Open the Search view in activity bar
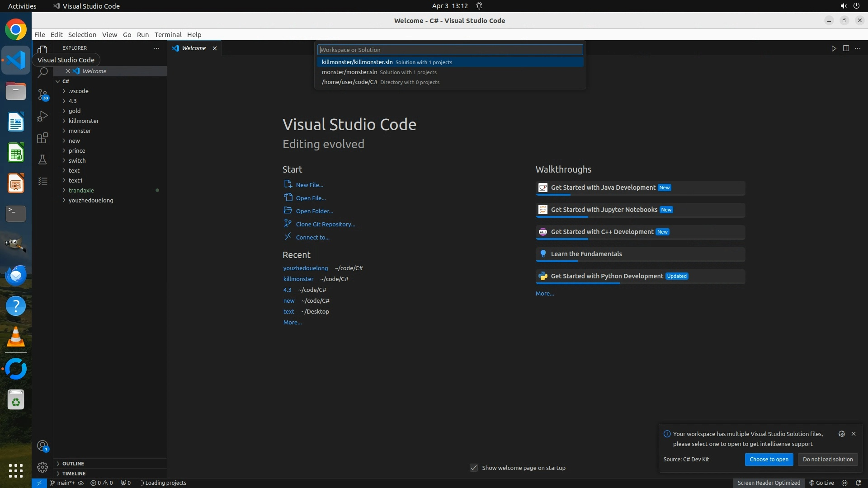 click(42, 72)
